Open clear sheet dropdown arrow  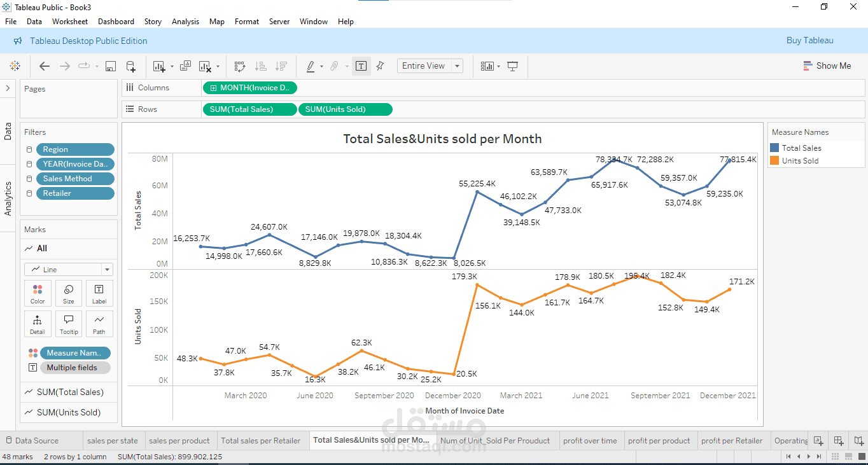coord(218,67)
